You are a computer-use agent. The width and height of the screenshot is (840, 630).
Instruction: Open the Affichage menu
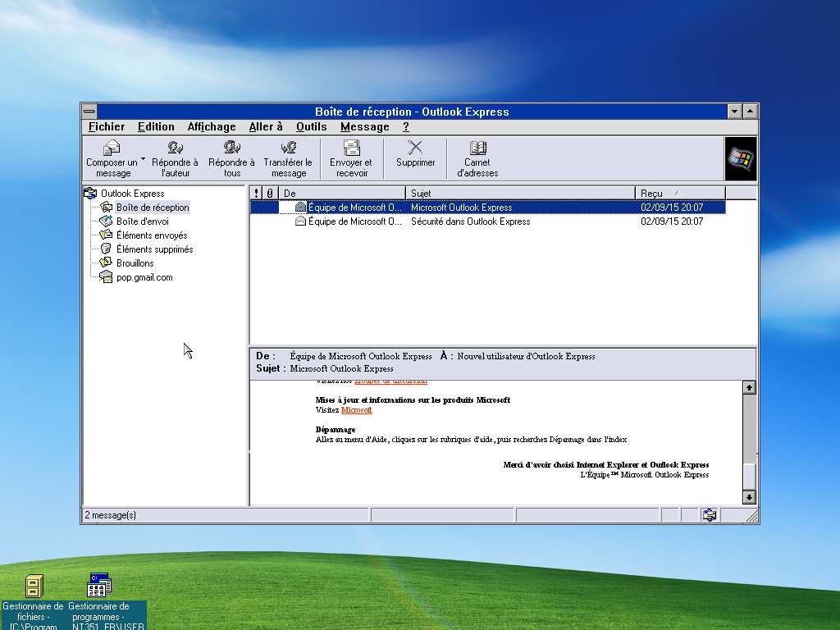211,126
